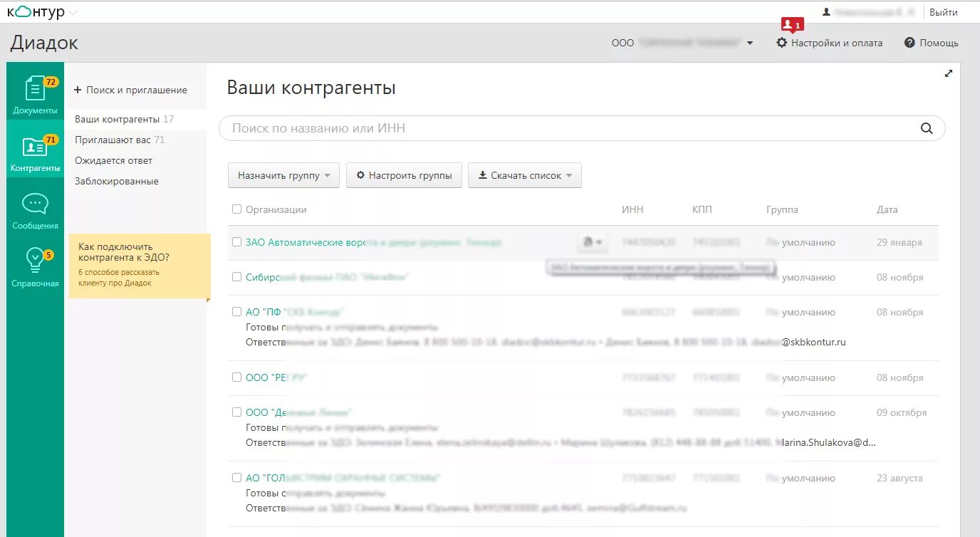980x537 pixels.
Task: Open the Сообщения sidebar section
Action: click(35, 212)
